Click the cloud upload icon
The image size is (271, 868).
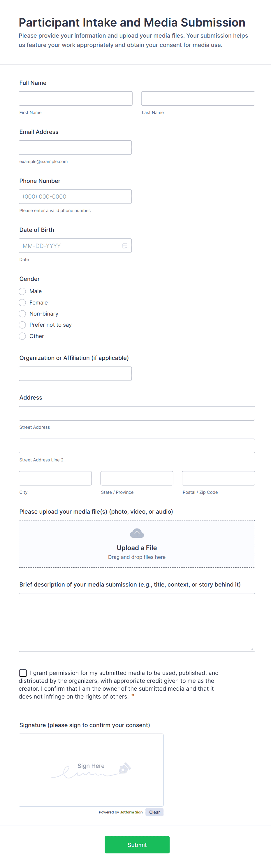point(137,533)
